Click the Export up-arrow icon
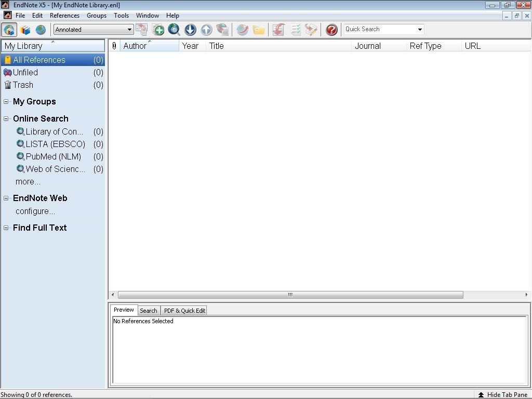532x399 pixels. coord(206,30)
